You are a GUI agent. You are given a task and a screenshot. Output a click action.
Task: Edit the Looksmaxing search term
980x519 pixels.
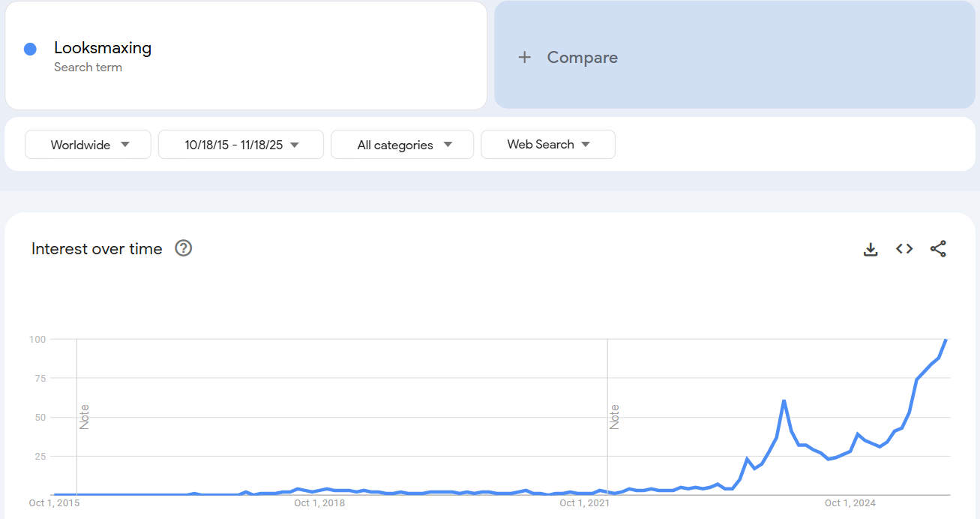[103, 48]
